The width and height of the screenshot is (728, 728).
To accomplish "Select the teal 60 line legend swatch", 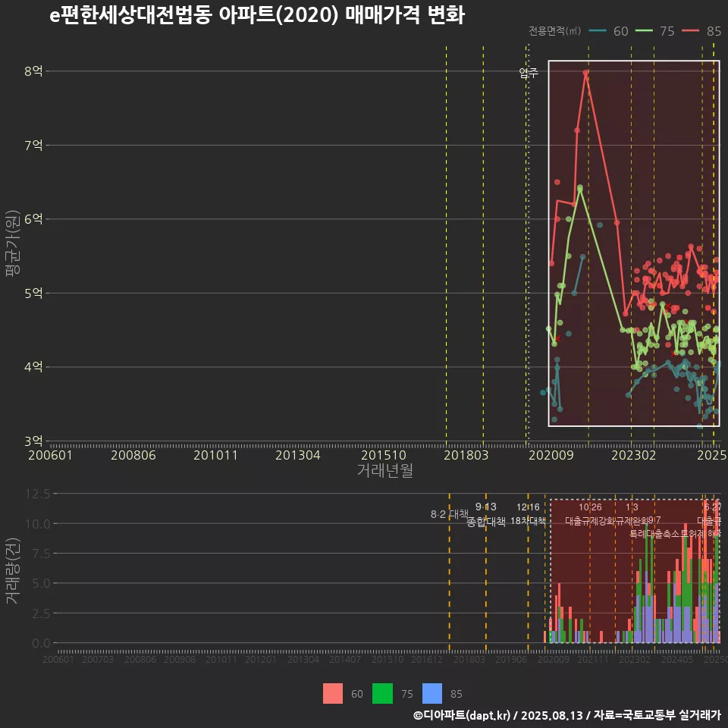I will [598, 31].
